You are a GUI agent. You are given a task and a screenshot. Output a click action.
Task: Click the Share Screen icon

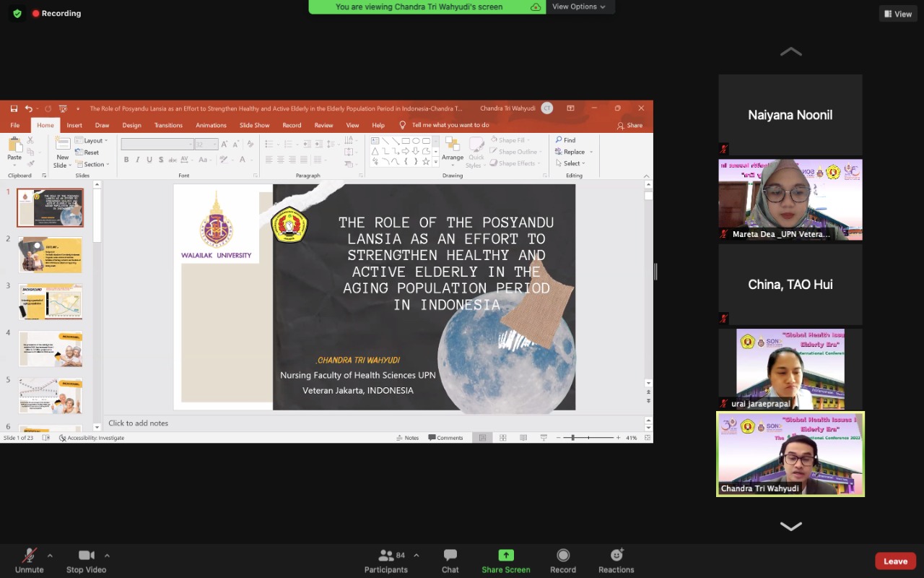[506, 555]
